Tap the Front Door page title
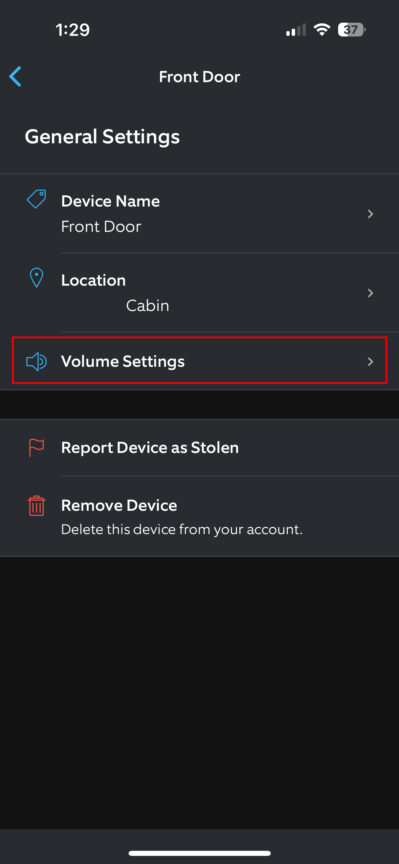 200,77
